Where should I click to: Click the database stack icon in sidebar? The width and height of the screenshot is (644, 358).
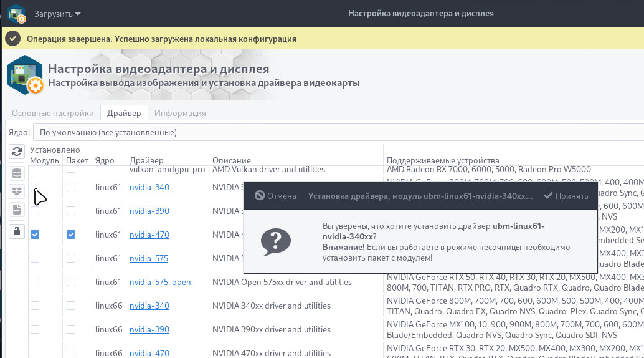(17, 173)
